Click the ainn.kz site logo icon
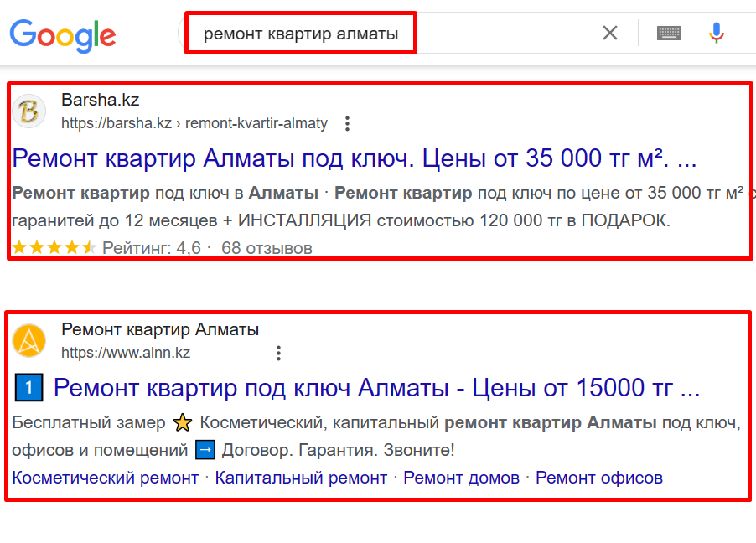Viewport: 756px width, 543px height. tap(29, 340)
